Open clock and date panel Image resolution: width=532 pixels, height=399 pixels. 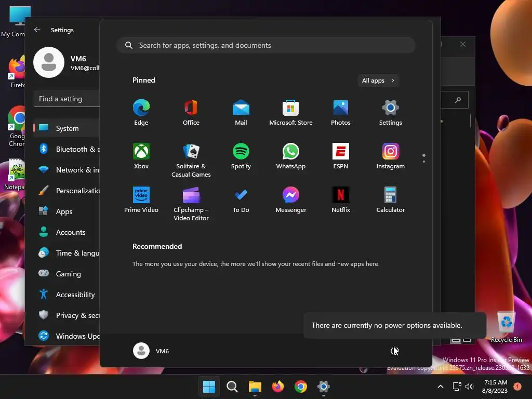pyautogui.click(x=495, y=387)
